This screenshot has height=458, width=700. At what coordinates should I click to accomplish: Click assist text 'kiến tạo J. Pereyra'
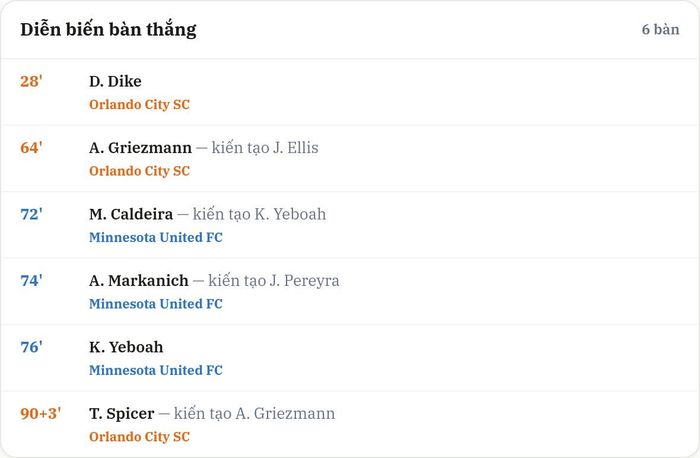tap(274, 281)
